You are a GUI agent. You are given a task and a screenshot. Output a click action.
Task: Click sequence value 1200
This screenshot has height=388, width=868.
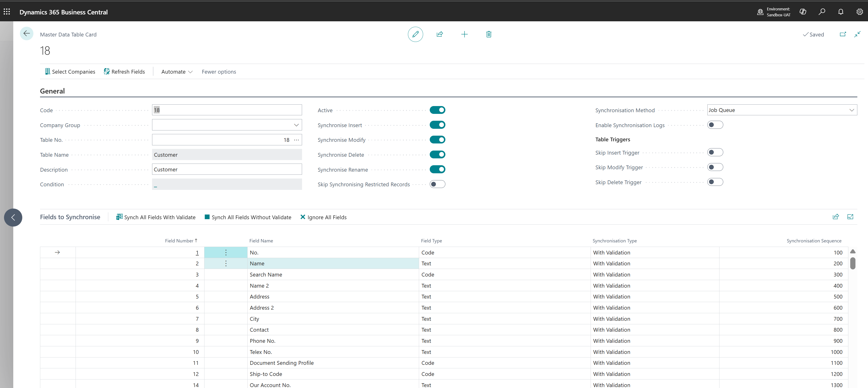(x=836, y=374)
